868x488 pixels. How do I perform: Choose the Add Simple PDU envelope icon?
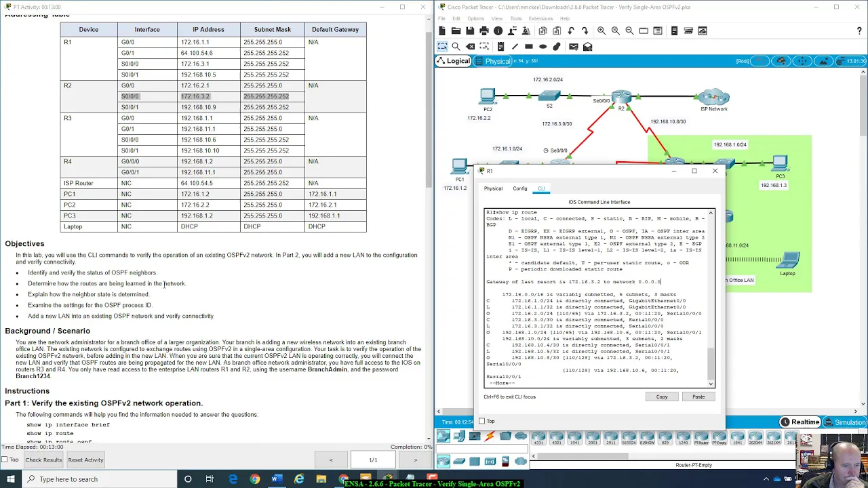pos(574,47)
